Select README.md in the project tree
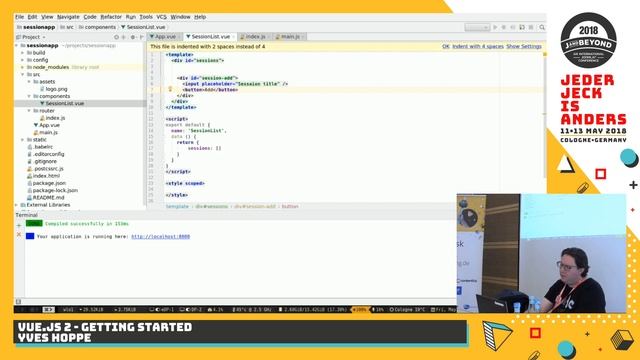This screenshot has height=360, width=640. click(49, 198)
